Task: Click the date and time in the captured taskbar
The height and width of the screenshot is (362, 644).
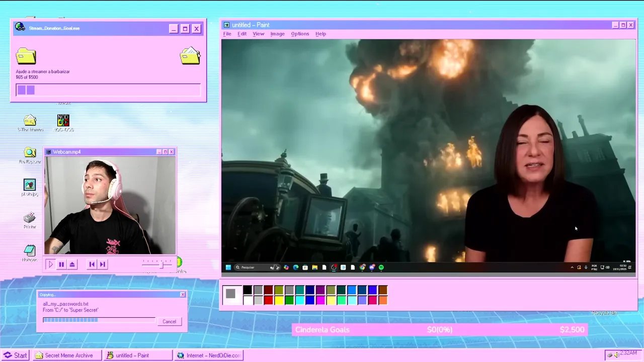Action: pos(619,267)
